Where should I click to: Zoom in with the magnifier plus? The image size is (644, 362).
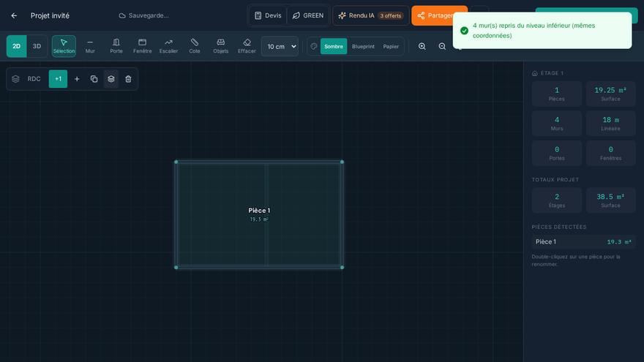point(422,46)
